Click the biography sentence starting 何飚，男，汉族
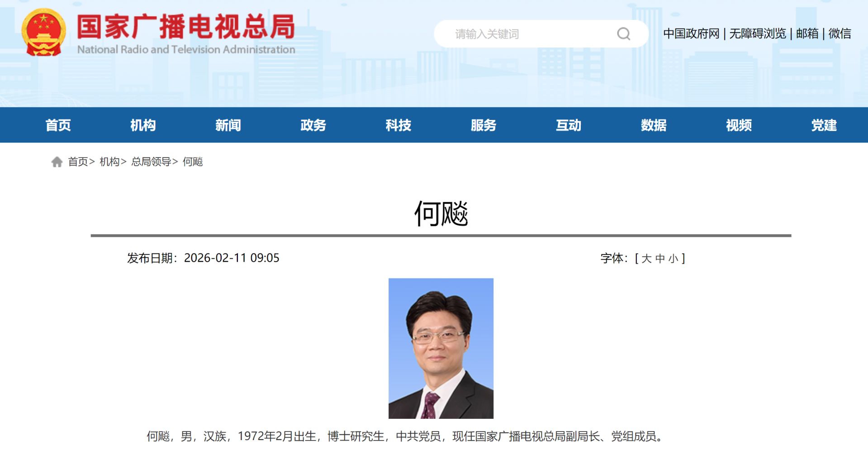Viewport: 868px width, 455px height. click(406, 436)
